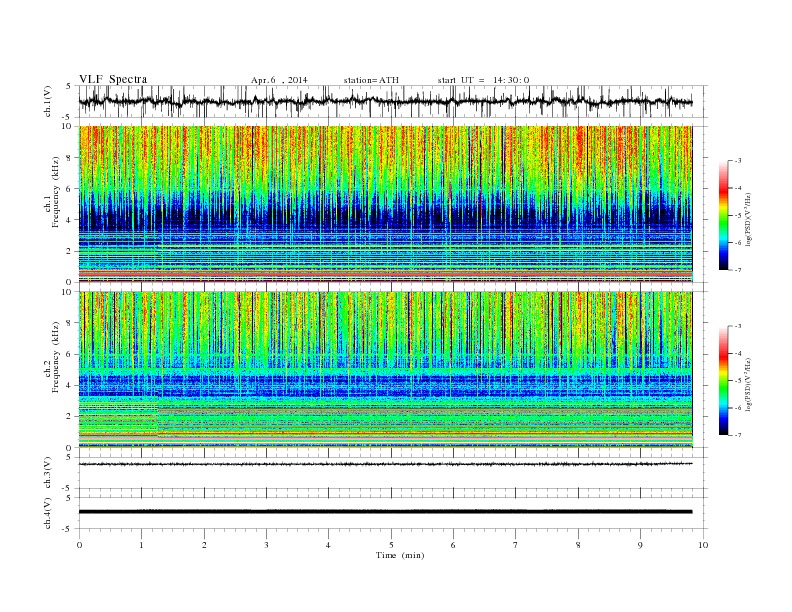Click the thick ch.4 waveform trace
The height and width of the screenshot is (612, 792).
[x=385, y=512]
